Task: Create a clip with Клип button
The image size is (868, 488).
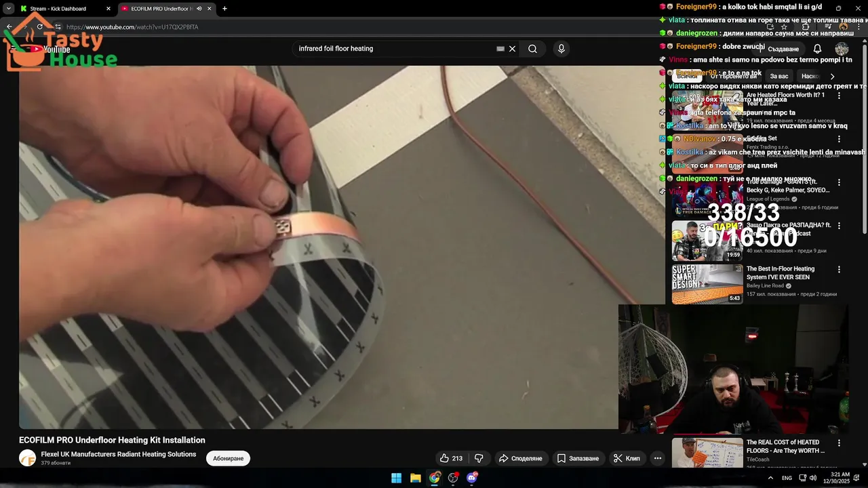Action: tap(627, 458)
